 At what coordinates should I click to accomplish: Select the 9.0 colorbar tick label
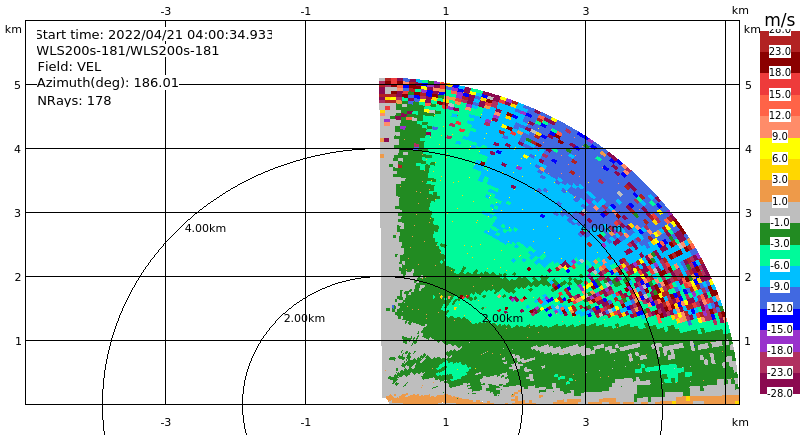click(780, 137)
